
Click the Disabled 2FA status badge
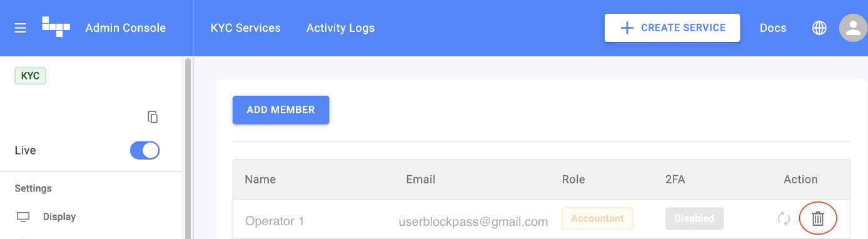point(694,218)
